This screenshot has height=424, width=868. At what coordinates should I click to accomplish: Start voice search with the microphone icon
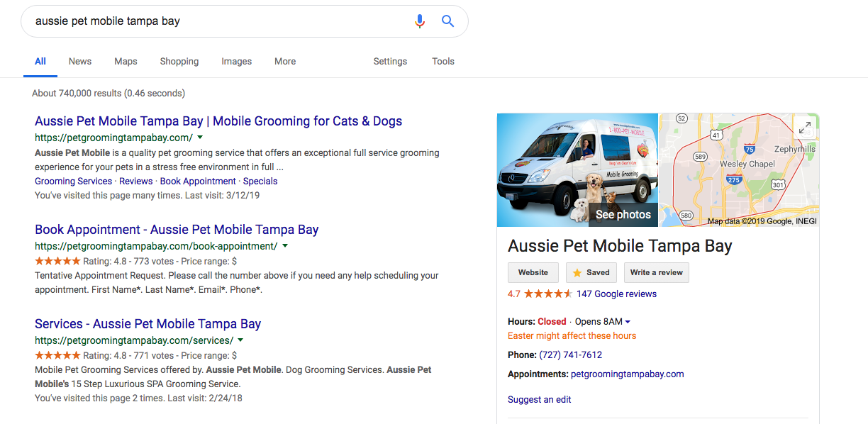[420, 21]
